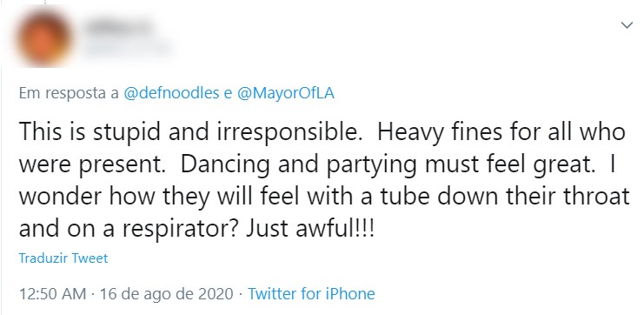Viewport: 644px width, 315px height.
Task: Open the blurred profile avatar picture
Action: pos(43,37)
